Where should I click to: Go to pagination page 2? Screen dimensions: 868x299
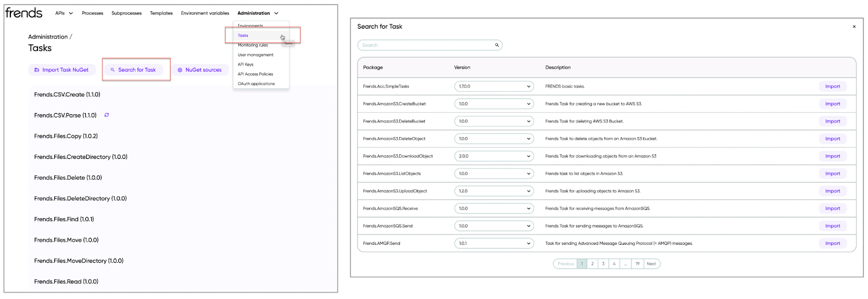pos(592,264)
